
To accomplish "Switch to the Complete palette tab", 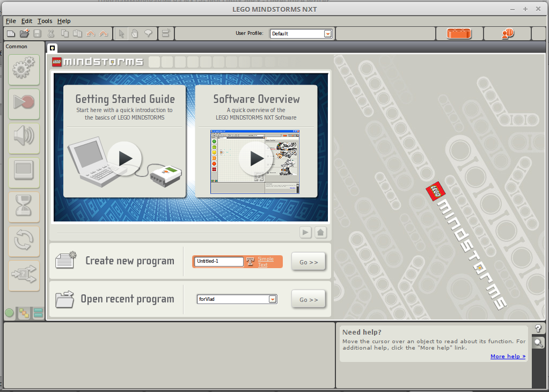I will click(x=24, y=314).
